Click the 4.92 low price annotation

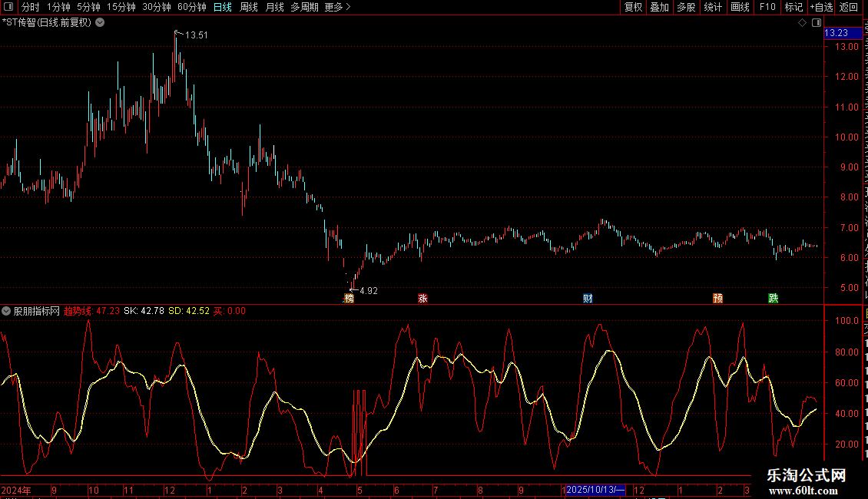point(369,291)
